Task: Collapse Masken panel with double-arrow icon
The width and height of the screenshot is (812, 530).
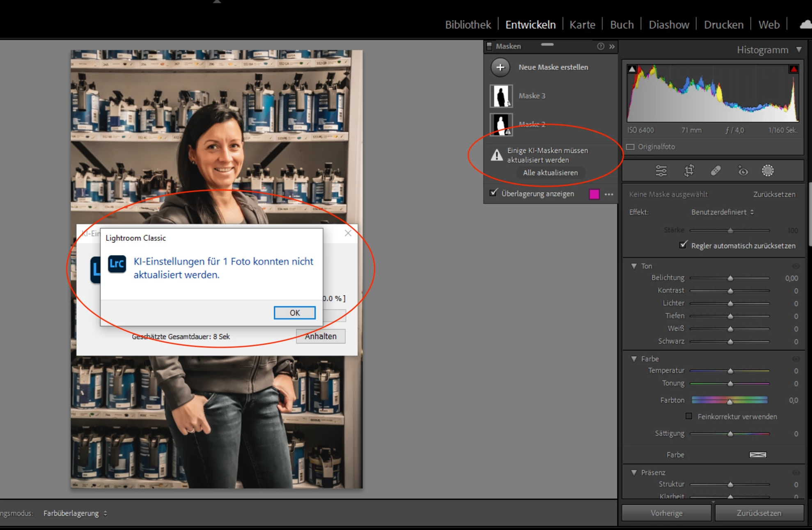Action: pyautogui.click(x=612, y=46)
